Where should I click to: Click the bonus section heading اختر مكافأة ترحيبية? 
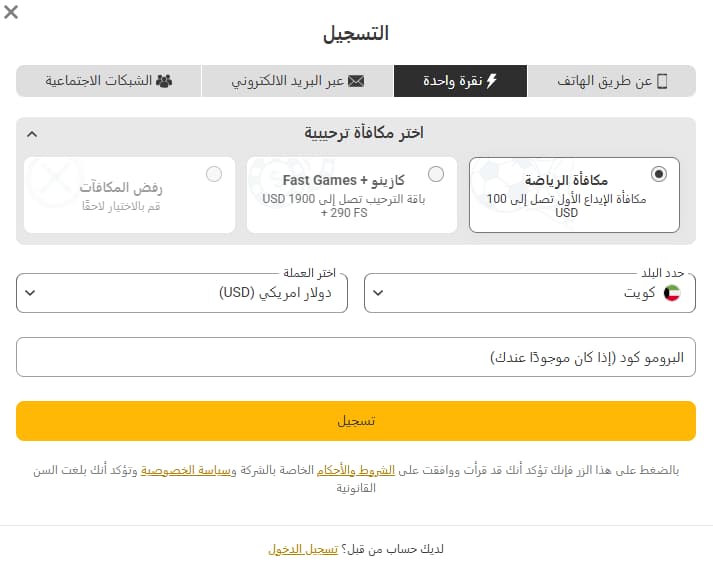click(364, 133)
